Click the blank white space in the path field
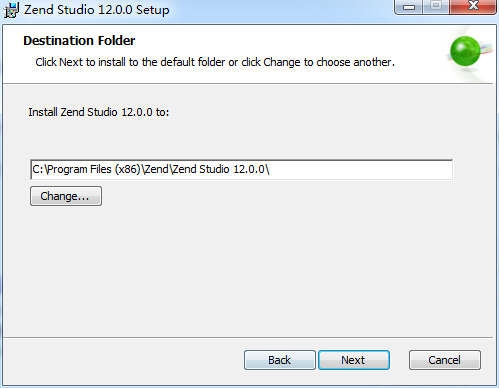 pos(360,169)
